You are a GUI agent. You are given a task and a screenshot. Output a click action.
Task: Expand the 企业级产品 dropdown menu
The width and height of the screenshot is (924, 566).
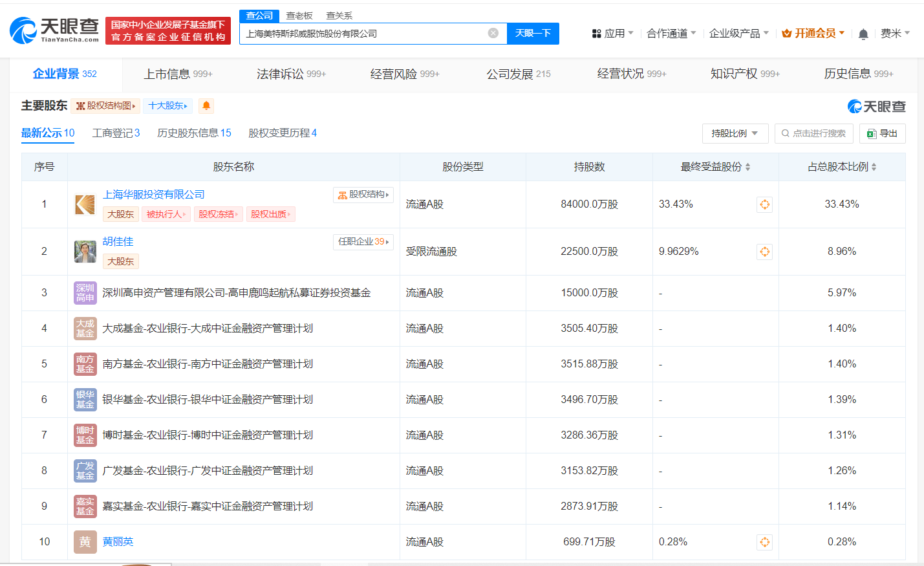point(738,33)
